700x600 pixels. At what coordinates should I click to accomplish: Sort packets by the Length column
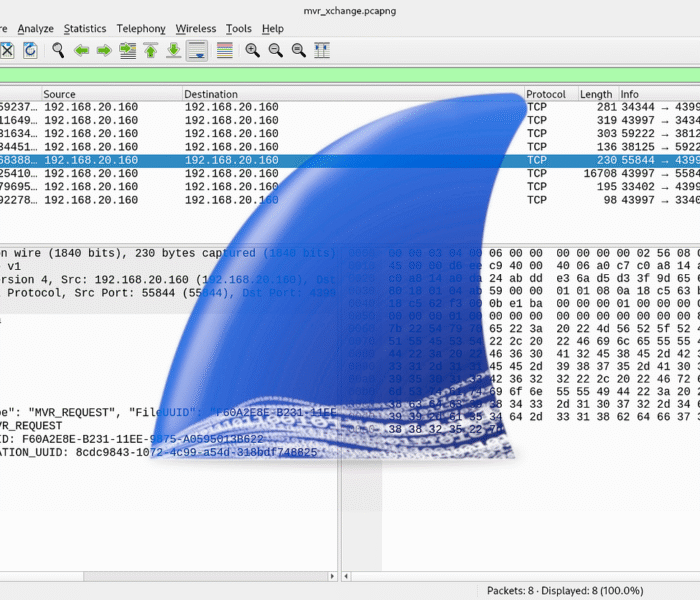596,94
